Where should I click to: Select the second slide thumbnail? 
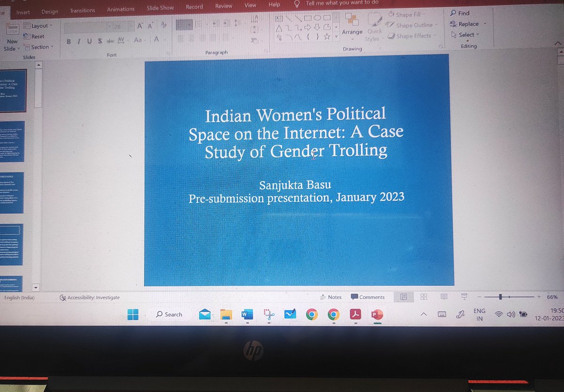(x=12, y=141)
